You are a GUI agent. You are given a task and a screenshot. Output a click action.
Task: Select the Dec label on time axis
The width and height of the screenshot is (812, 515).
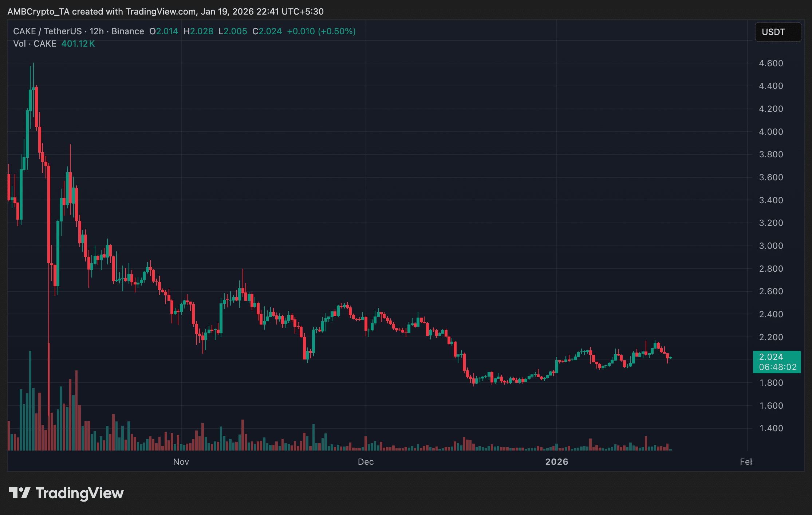pos(366,462)
